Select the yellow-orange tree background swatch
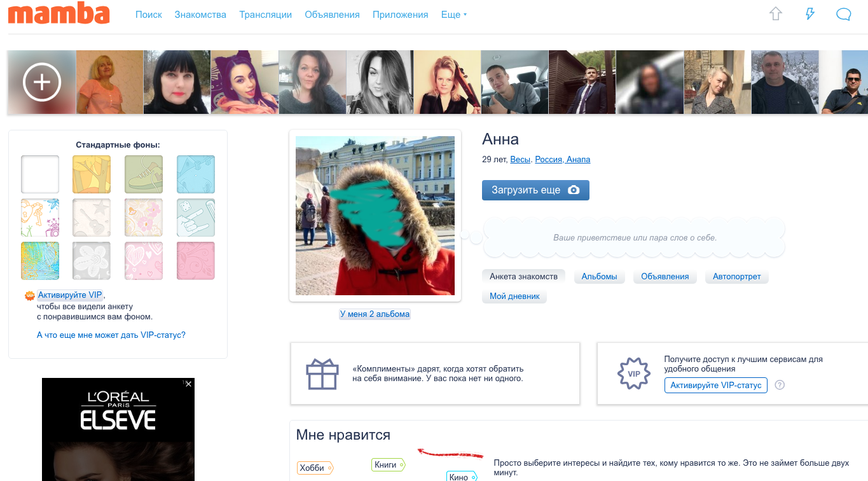The height and width of the screenshot is (481, 868). [92, 174]
